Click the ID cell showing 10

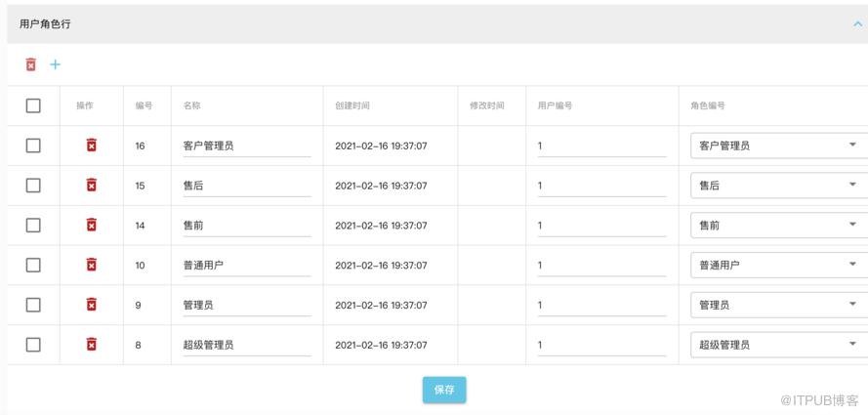point(140,266)
